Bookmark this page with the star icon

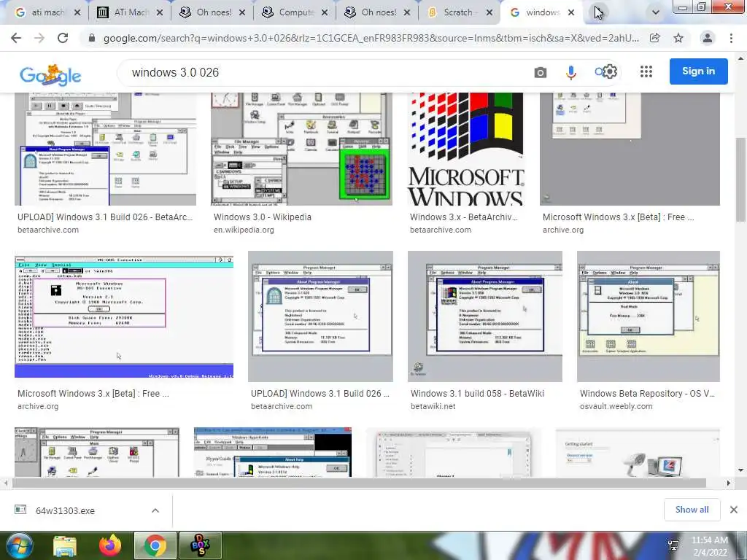coord(678,38)
